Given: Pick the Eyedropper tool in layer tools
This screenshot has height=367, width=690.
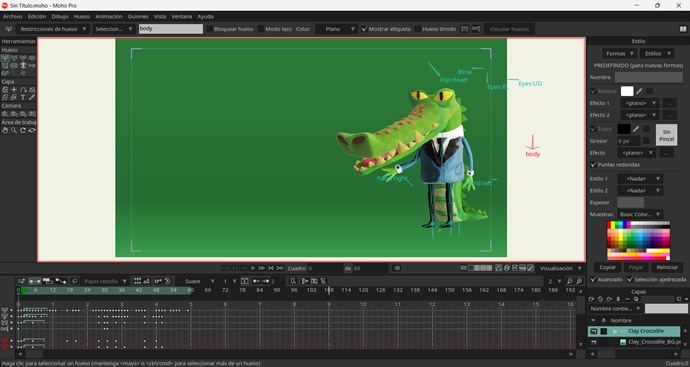Looking at the screenshot, I should pyautogui.click(x=32, y=97).
